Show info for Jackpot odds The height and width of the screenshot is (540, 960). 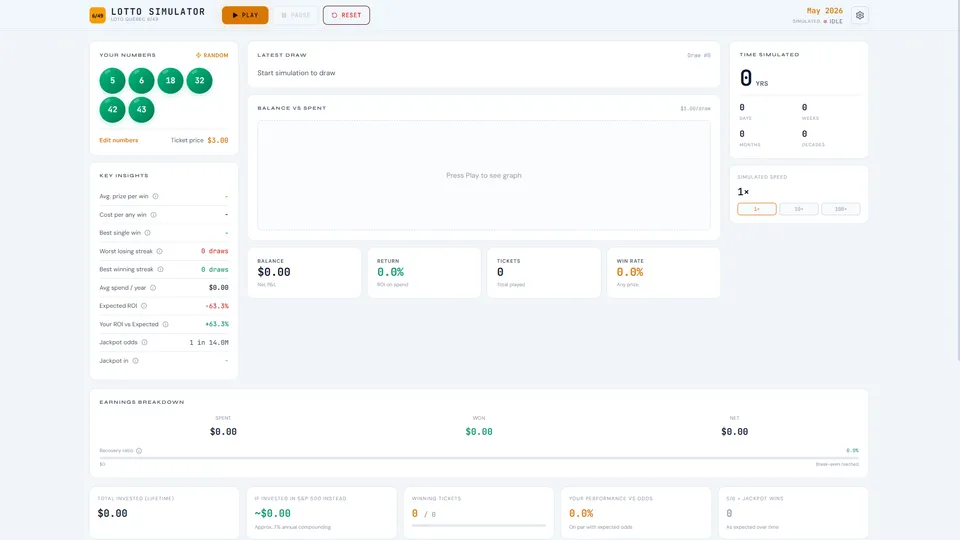point(144,342)
